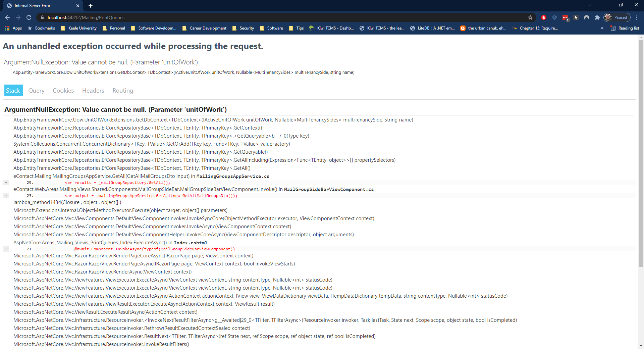Open the AdBlock extension
The width and height of the screenshot is (644, 349).
pos(544,17)
